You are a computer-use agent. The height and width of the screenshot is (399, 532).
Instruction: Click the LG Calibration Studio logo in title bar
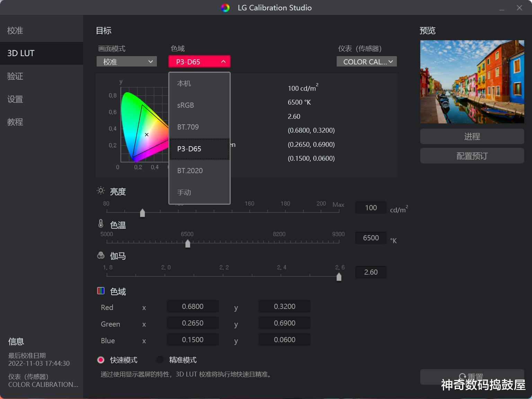(225, 8)
